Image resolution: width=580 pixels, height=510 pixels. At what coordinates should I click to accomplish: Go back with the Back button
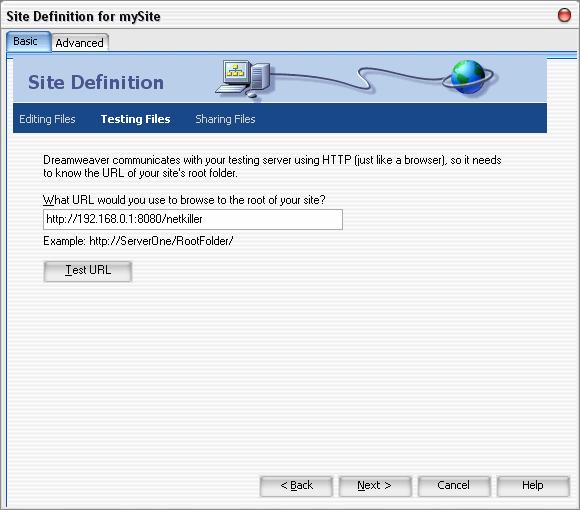pos(296,486)
